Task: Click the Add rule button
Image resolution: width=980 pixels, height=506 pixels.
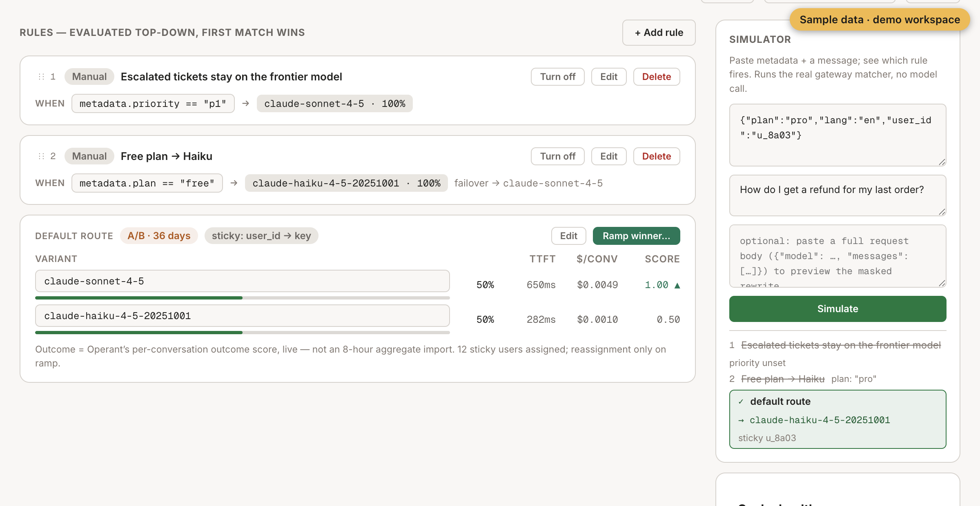Action: click(x=659, y=33)
